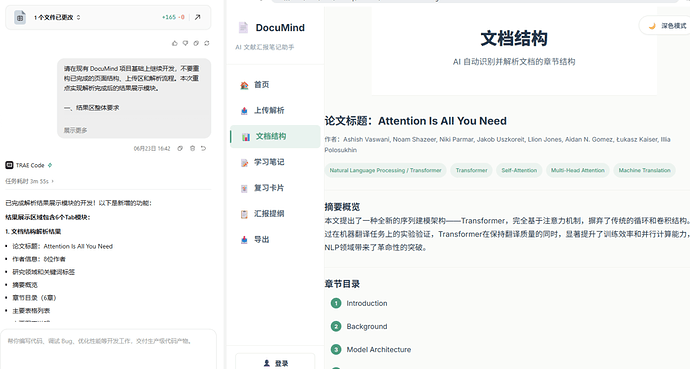Viewport: 690px width, 369px height.
Task: Open 导出 in the sidebar
Action: coord(275,240)
